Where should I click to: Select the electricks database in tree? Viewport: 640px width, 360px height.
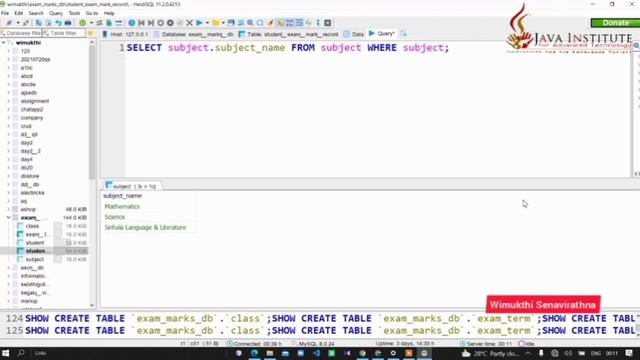pos(32,193)
